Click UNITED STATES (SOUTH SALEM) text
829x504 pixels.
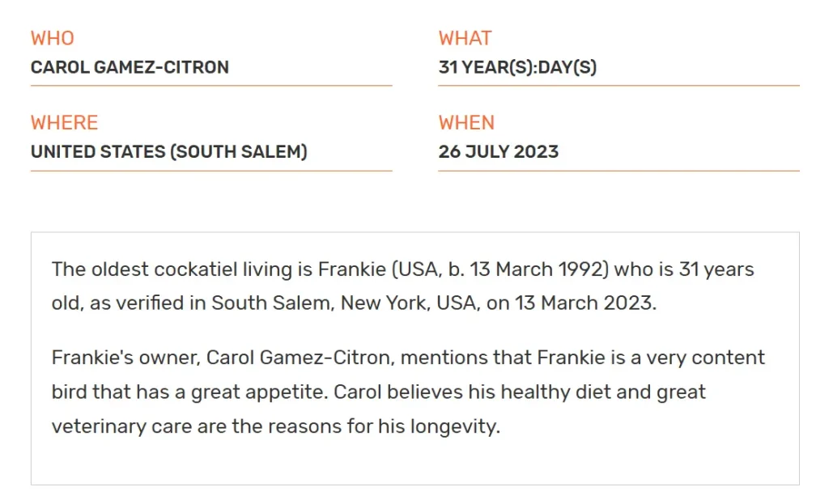click(168, 151)
